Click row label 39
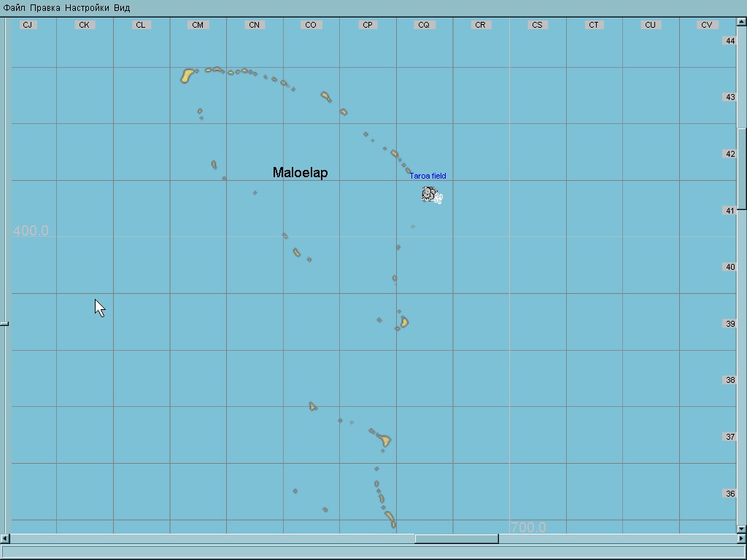This screenshot has height=560, width=747. [729, 324]
